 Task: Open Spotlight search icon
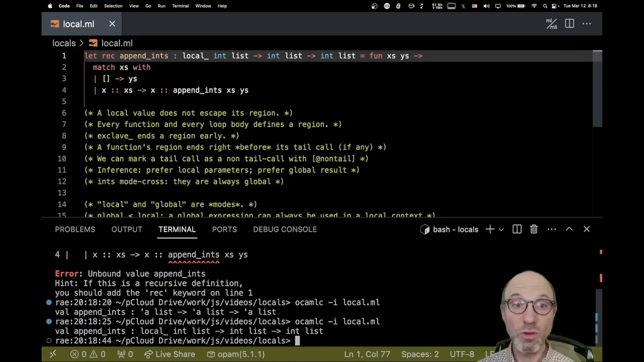pos(545,6)
